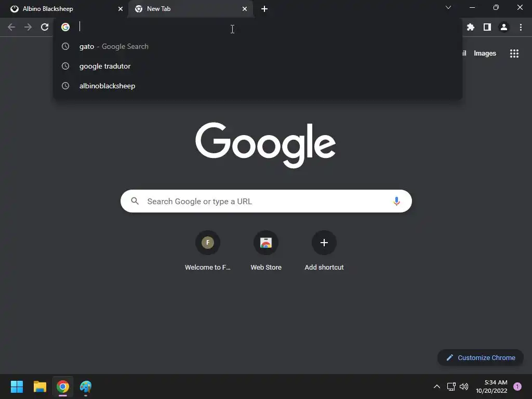Open the Google apps grid
The image size is (532, 399).
(514, 54)
